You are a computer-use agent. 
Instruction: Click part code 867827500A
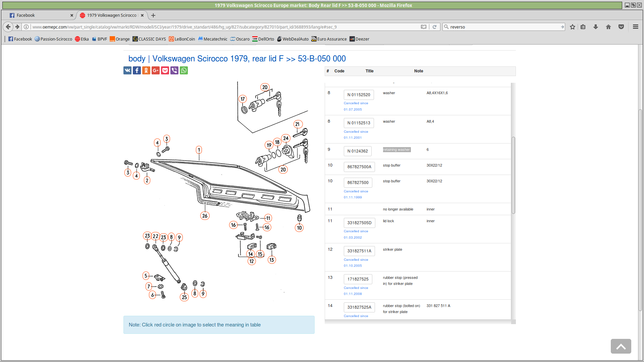(359, 167)
